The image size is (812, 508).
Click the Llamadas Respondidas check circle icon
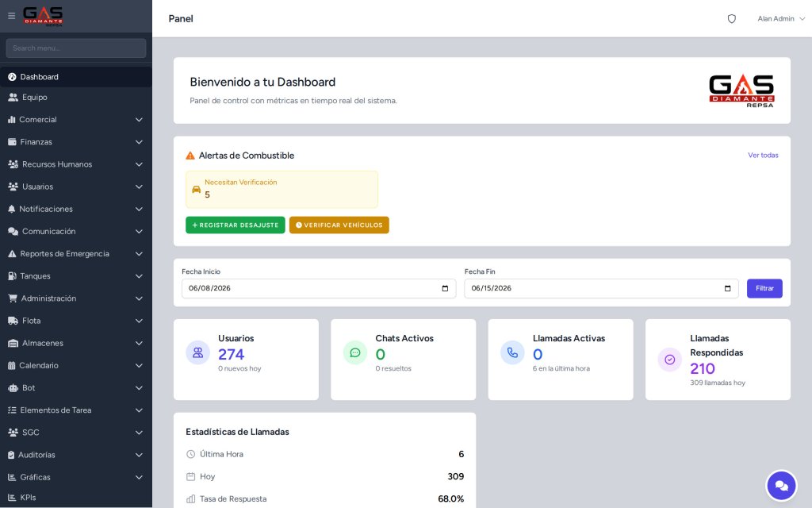pos(669,360)
